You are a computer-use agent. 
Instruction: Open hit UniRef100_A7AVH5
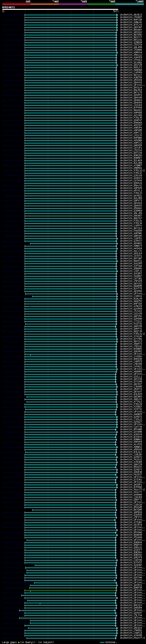[x=131, y=636]
